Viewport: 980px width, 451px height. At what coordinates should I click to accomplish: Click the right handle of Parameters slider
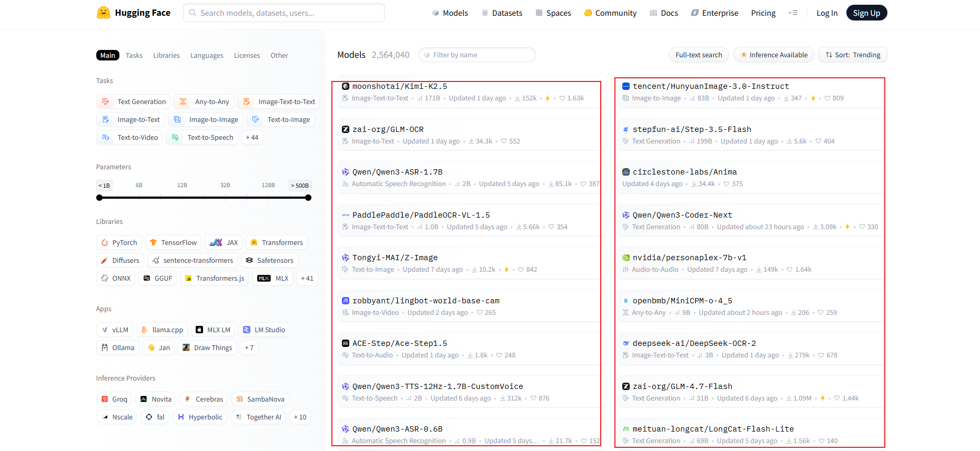308,198
